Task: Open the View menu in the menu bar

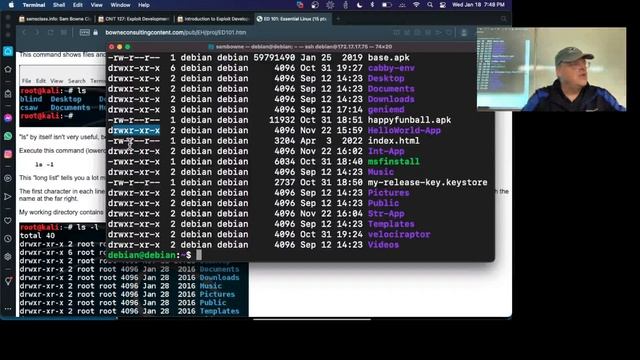Action: tap(96, 5)
